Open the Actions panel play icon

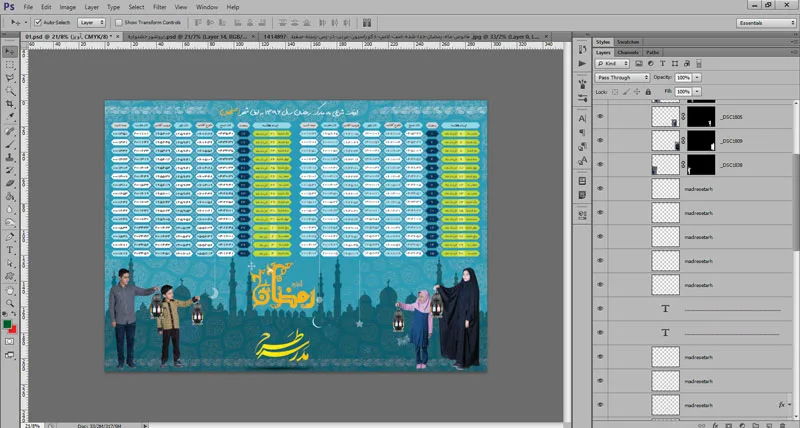coord(582,64)
